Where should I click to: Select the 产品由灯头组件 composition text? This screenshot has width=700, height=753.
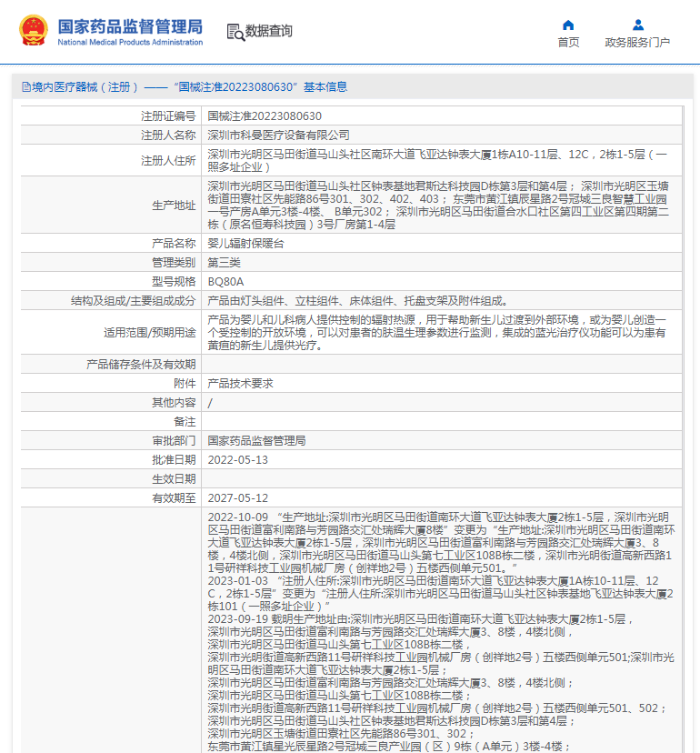[x=358, y=301]
